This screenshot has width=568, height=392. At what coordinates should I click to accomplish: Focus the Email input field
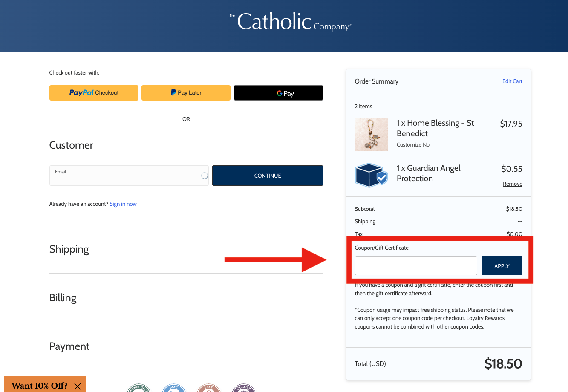click(x=129, y=176)
